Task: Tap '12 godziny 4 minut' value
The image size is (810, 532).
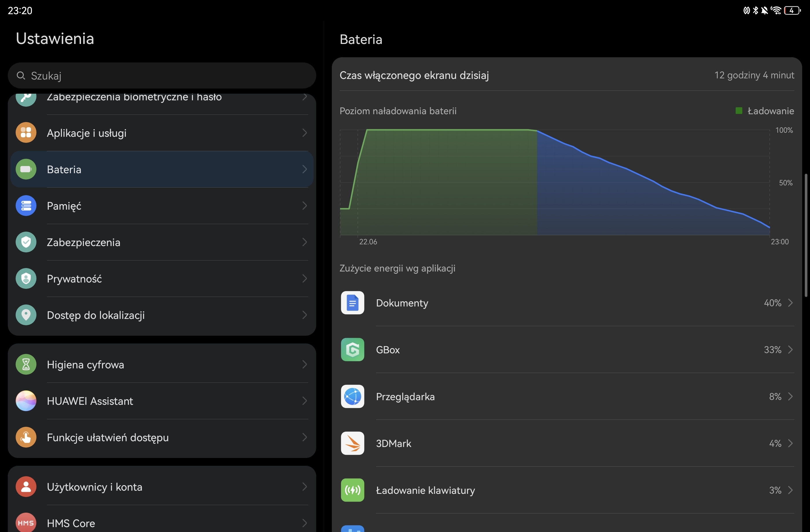Action: click(754, 75)
